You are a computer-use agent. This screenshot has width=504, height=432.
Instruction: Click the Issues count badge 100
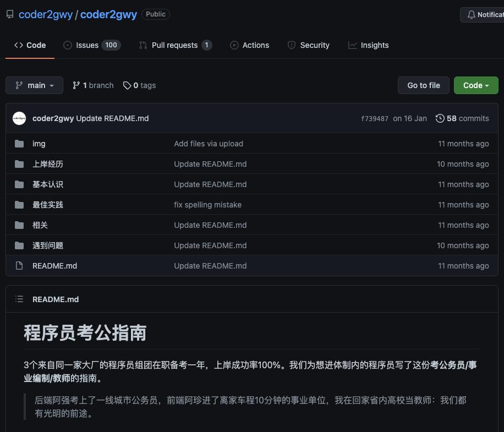111,45
